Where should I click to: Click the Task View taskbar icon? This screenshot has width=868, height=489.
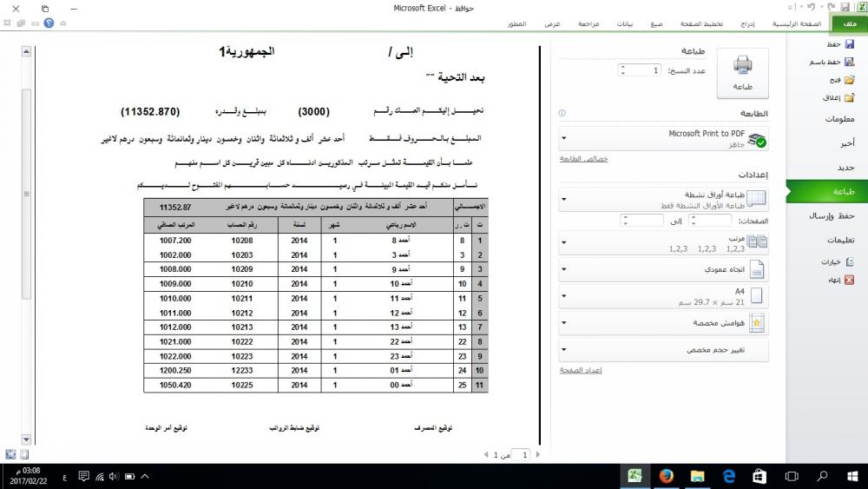click(792, 476)
